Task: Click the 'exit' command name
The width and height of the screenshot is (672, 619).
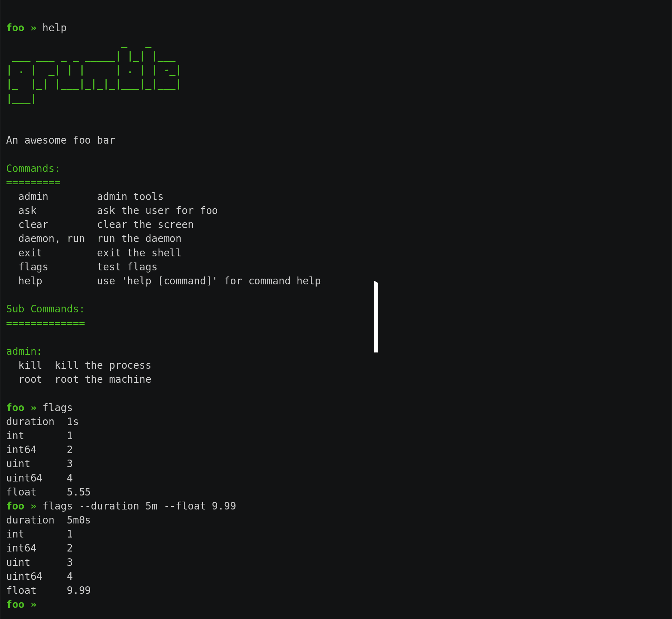Action: coord(30,253)
